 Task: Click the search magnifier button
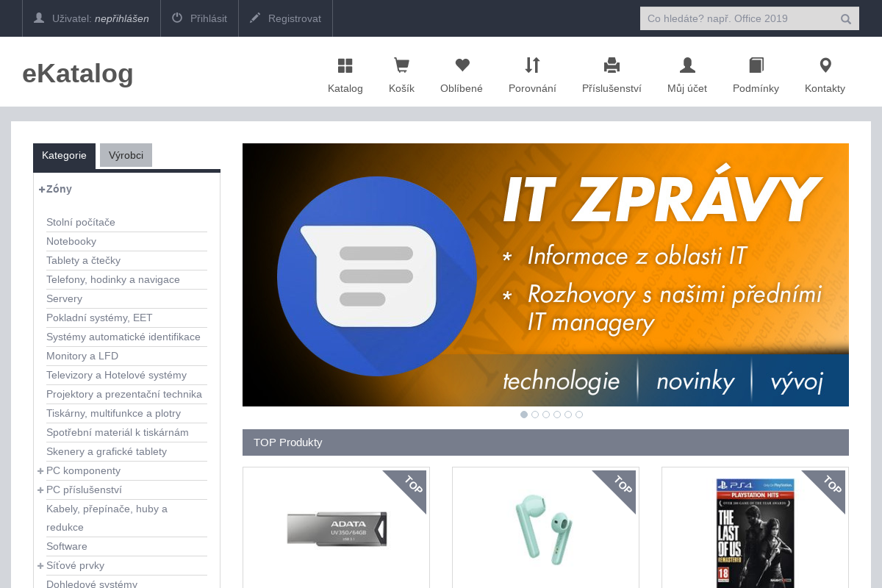[x=846, y=19]
